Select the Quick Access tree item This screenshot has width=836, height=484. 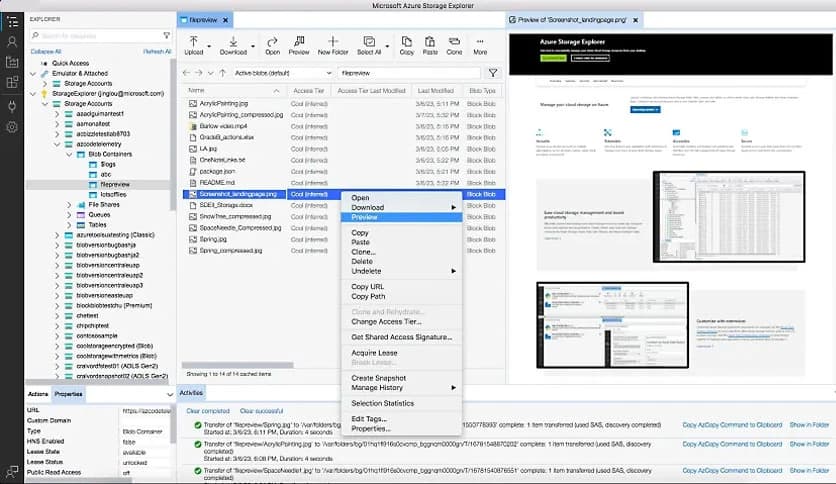pyautogui.click(x=70, y=63)
